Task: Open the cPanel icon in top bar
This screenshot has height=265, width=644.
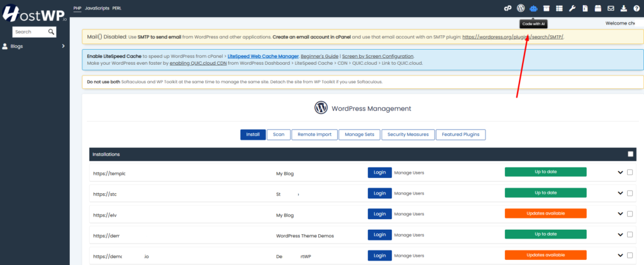Action: (x=508, y=8)
